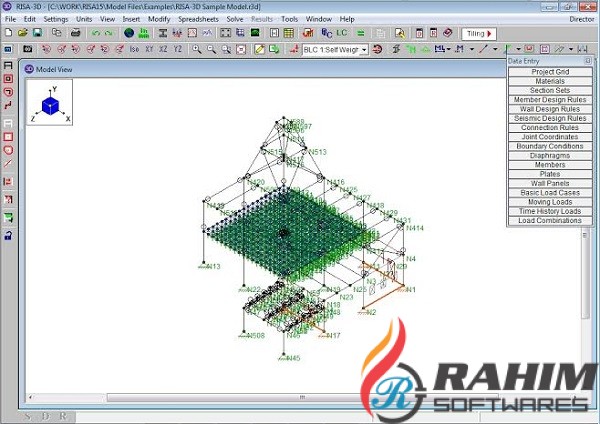Click the vertical scrollbar of Model View
Image resolution: width=600 pixels, height=424 pixels.
(x=585, y=274)
